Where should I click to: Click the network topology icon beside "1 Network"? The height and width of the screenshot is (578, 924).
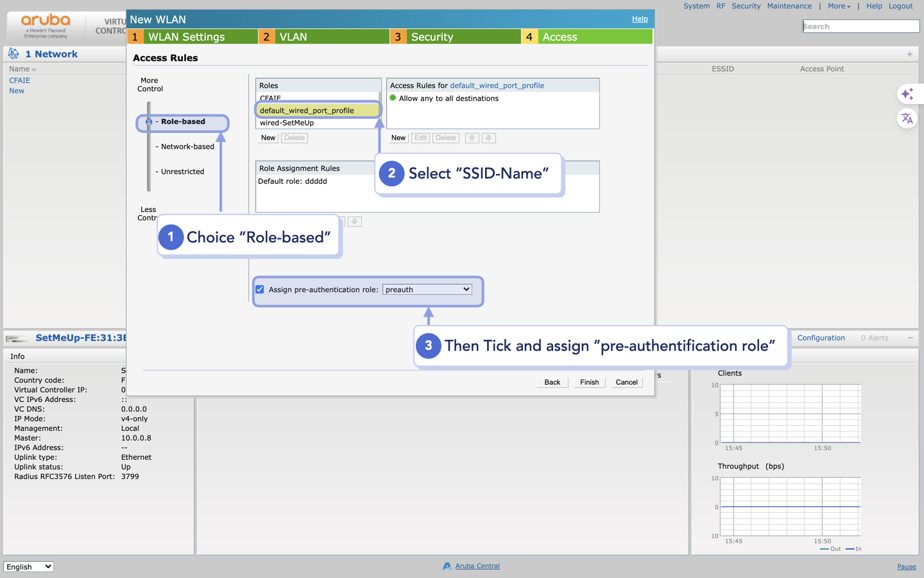12,53
